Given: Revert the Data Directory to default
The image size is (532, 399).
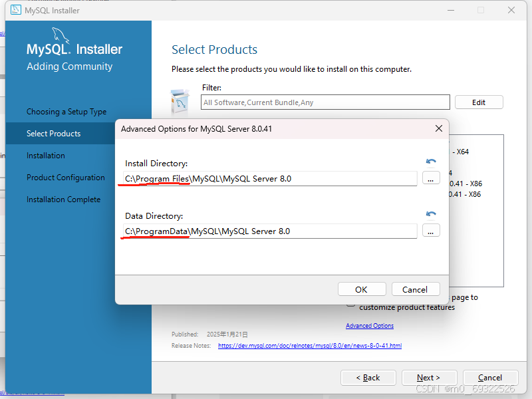Looking at the screenshot, I should (x=431, y=214).
